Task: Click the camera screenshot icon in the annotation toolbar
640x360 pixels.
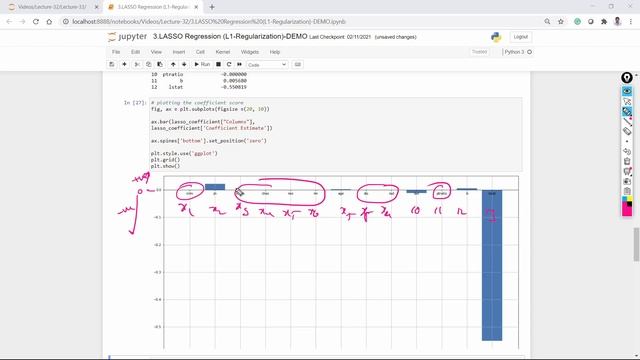Action: point(627,181)
